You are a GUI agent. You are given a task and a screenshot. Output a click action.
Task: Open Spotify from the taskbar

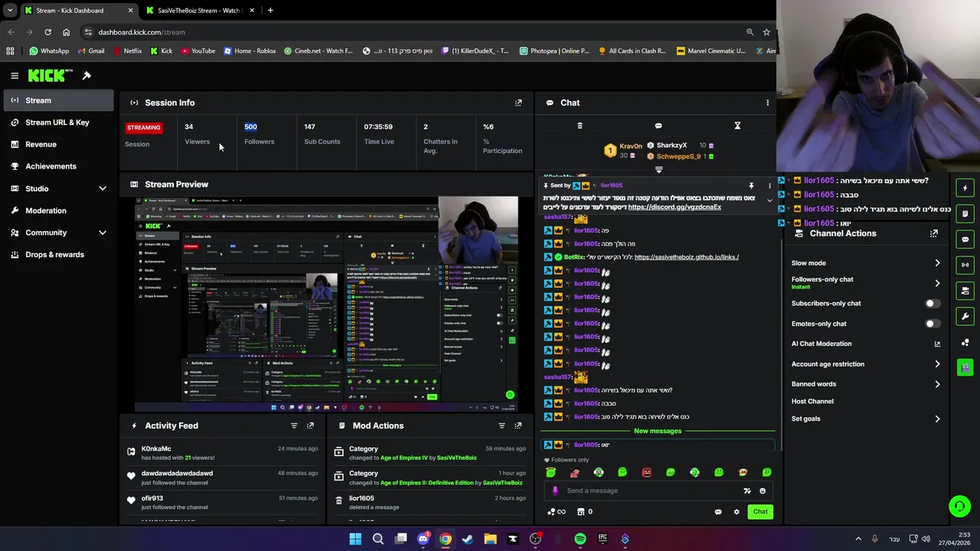(580, 539)
